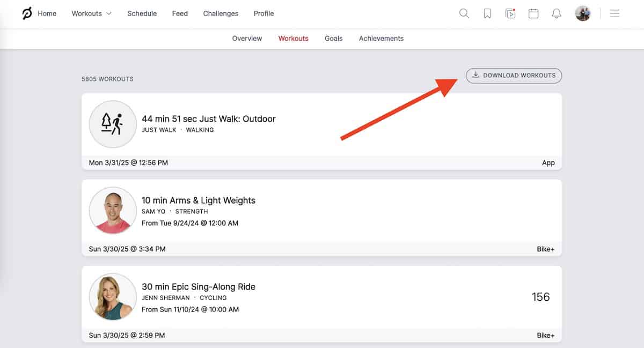Click the From Sun 11/10/24 @ 10:00 AM text
The image size is (644, 348).
pos(191,309)
